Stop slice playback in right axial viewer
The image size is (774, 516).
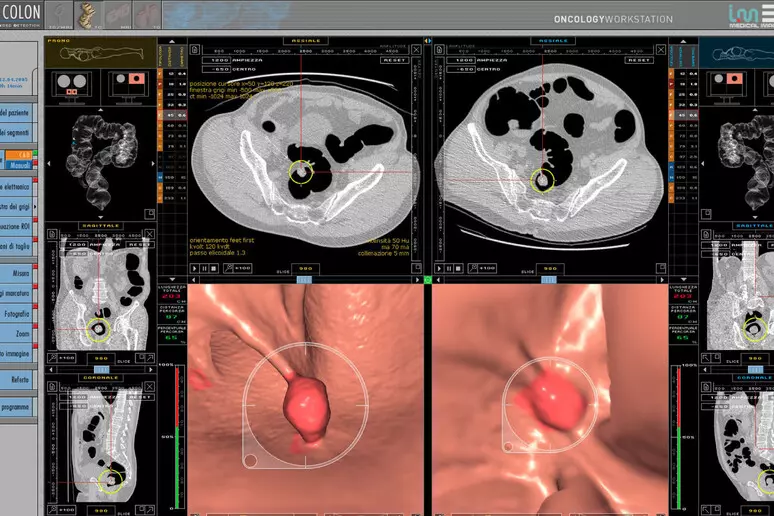tap(458, 268)
